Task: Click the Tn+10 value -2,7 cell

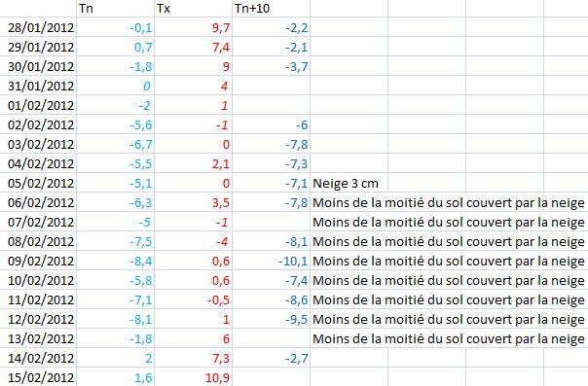Action: point(272,359)
